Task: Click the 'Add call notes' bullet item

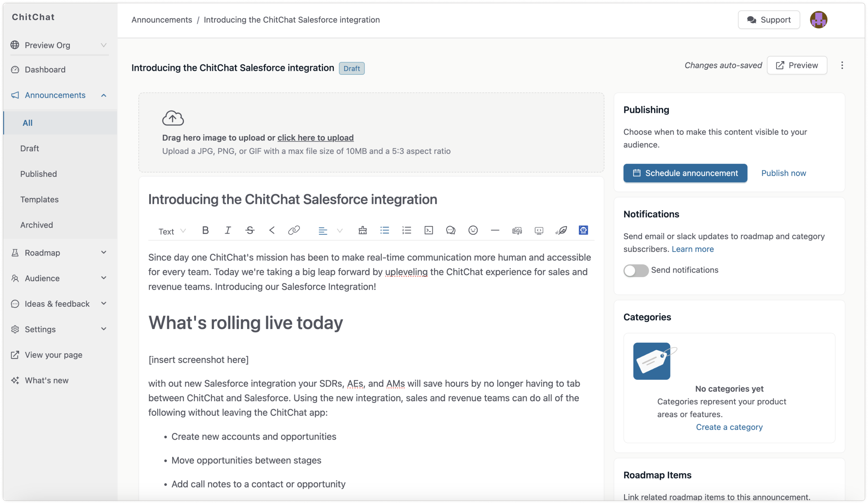Action: [x=258, y=484]
